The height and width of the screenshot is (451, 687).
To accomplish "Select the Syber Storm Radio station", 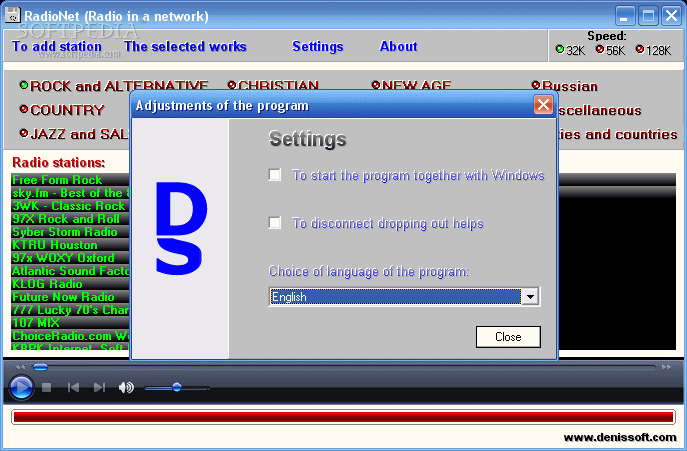I will [x=71, y=232].
